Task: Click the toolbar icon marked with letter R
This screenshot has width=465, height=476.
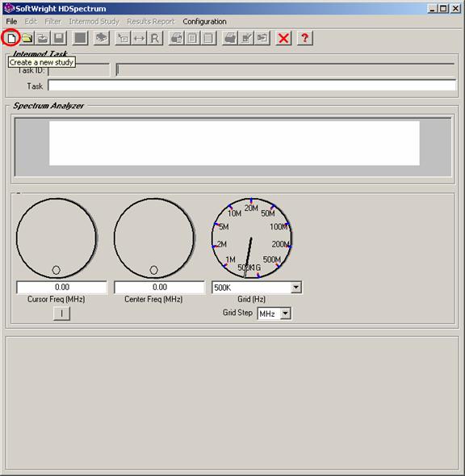Action: [155, 38]
